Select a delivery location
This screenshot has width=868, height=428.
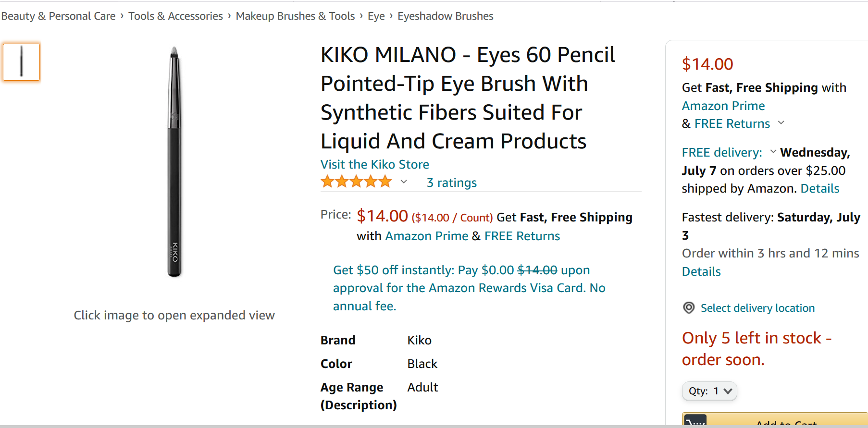click(757, 308)
